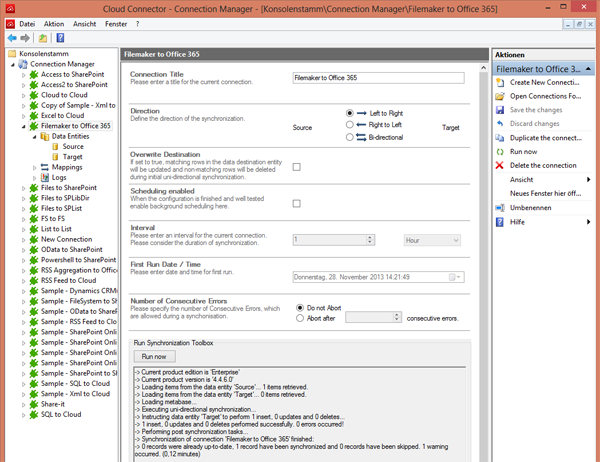Enable the Overwrite Destination checkbox
This screenshot has width=600, height=462.
pyautogui.click(x=297, y=168)
